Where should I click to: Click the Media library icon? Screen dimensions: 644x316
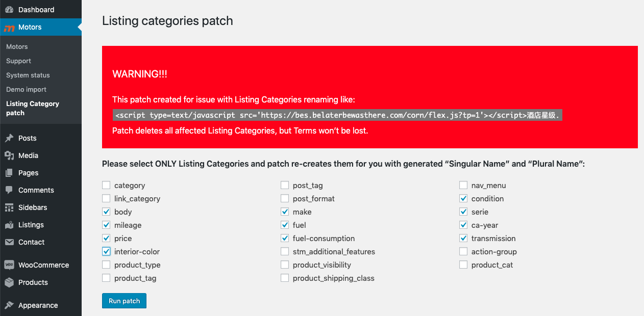coord(9,155)
